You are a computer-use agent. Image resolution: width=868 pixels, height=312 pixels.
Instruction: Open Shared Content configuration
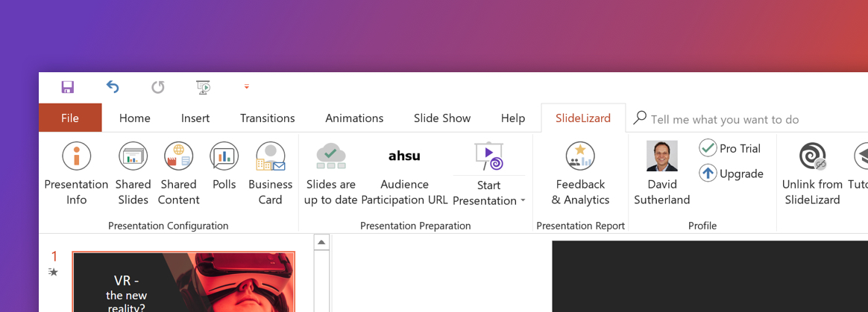(x=178, y=174)
